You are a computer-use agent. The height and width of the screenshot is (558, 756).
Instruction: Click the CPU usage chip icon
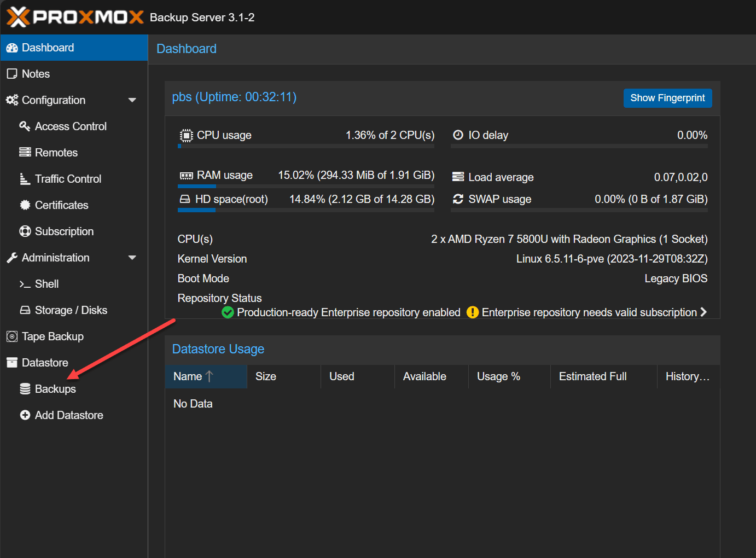187,135
